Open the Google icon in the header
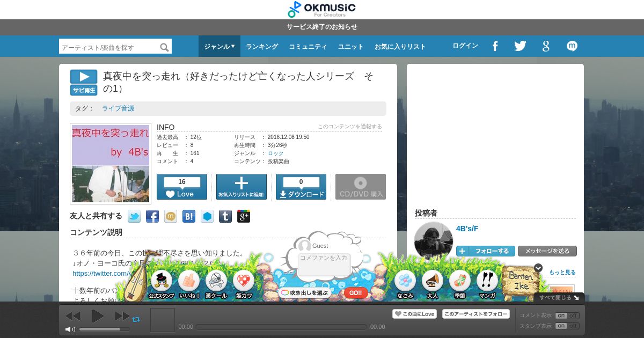644x338 pixels. 546,46
